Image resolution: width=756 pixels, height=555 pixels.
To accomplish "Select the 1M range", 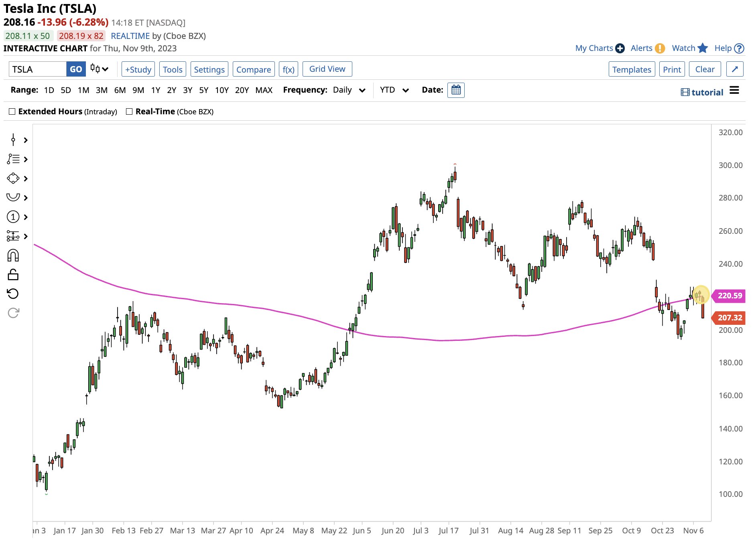I will click(83, 90).
